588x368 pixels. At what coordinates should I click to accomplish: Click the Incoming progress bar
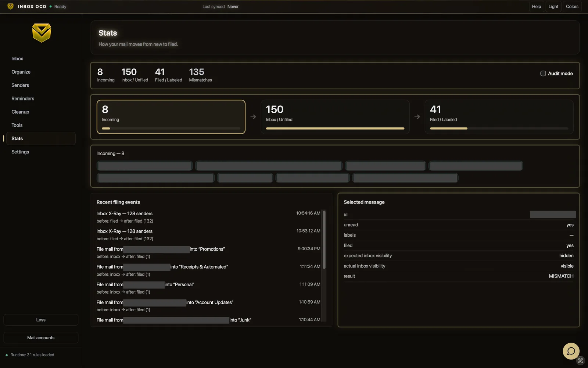pyautogui.click(x=171, y=128)
